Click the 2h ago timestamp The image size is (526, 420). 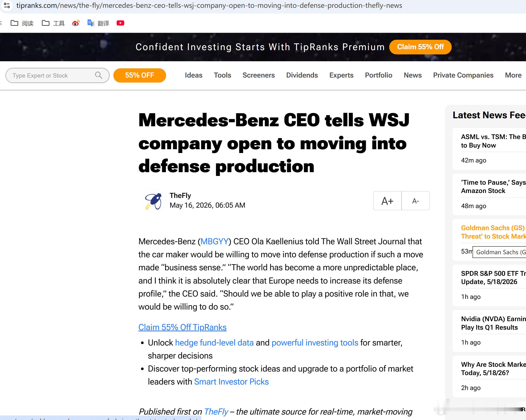coord(471,388)
